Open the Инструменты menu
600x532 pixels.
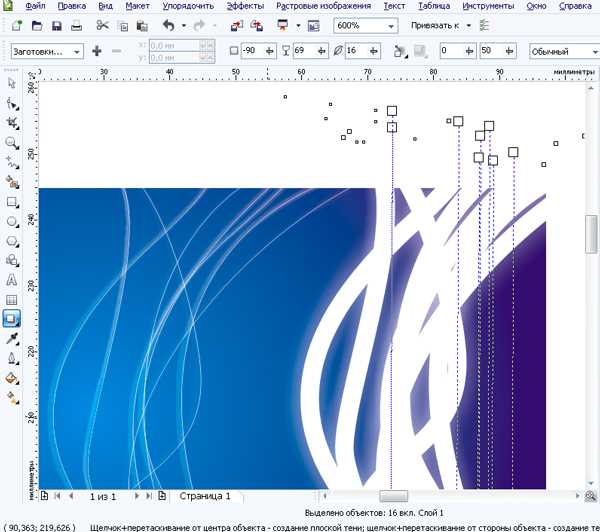tap(488, 6)
